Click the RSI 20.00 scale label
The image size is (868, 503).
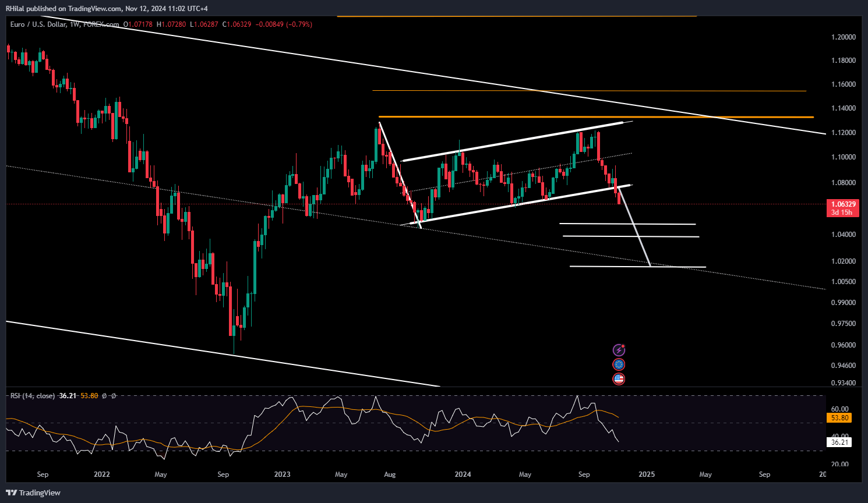pyautogui.click(x=839, y=465)
